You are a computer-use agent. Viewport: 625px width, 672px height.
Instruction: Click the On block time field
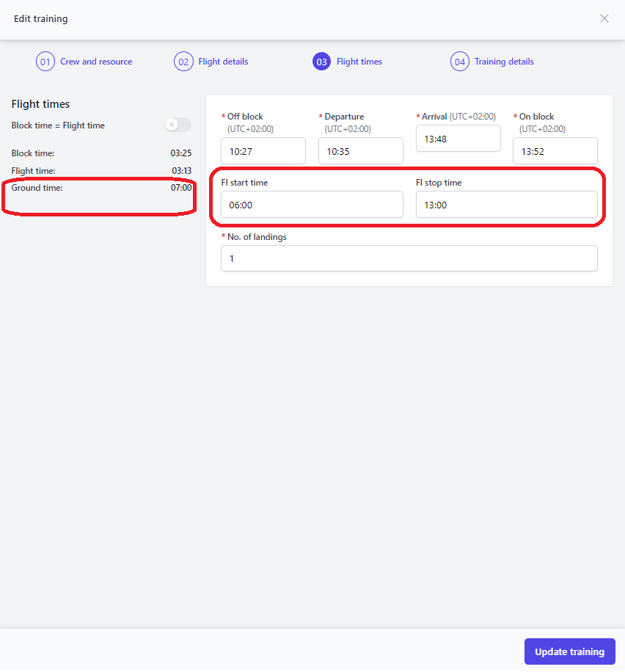[x=555, y=151]
